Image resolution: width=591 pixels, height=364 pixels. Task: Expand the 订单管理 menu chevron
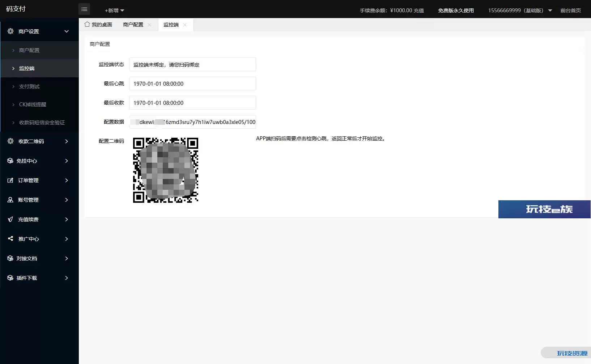67,180
